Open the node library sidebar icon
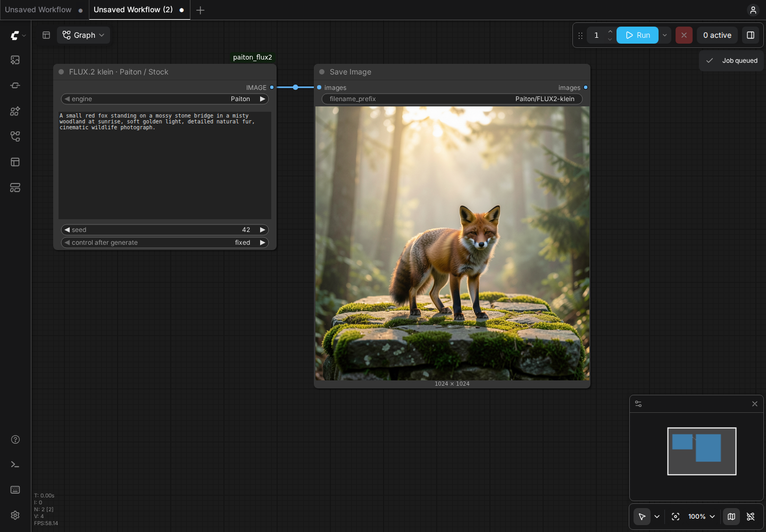 [x=15, y=86]
